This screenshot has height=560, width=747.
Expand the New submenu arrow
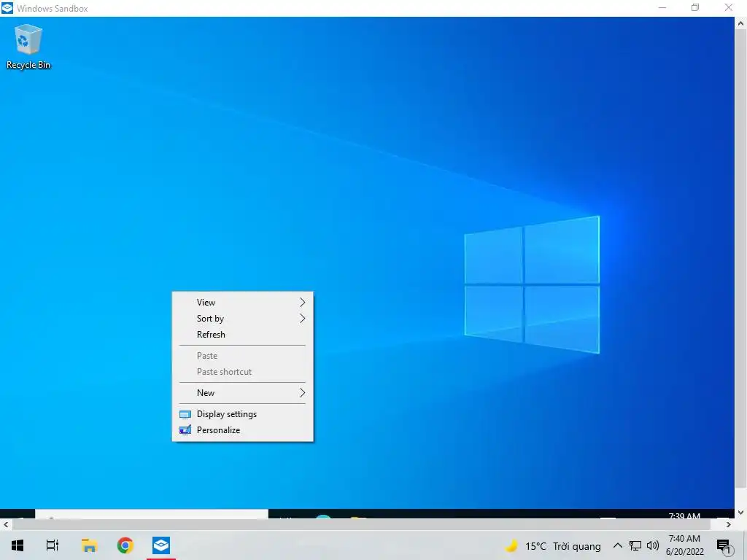(x=302, y=393)
